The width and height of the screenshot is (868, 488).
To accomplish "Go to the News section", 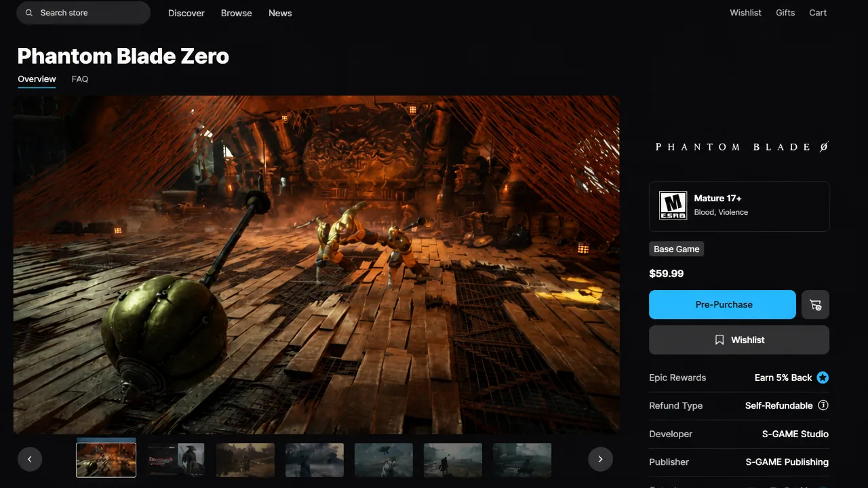I will coord(280,13).
